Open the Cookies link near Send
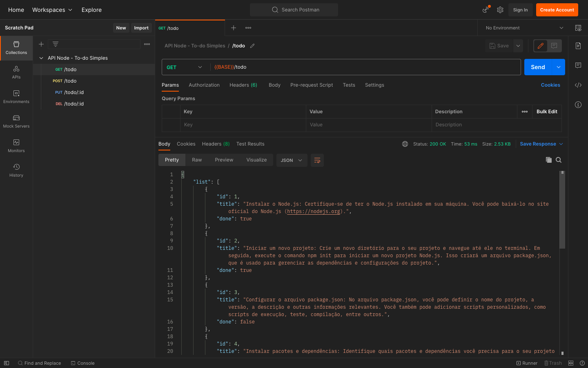This screenshot has width=588, height=368. [x=550, y=85]
